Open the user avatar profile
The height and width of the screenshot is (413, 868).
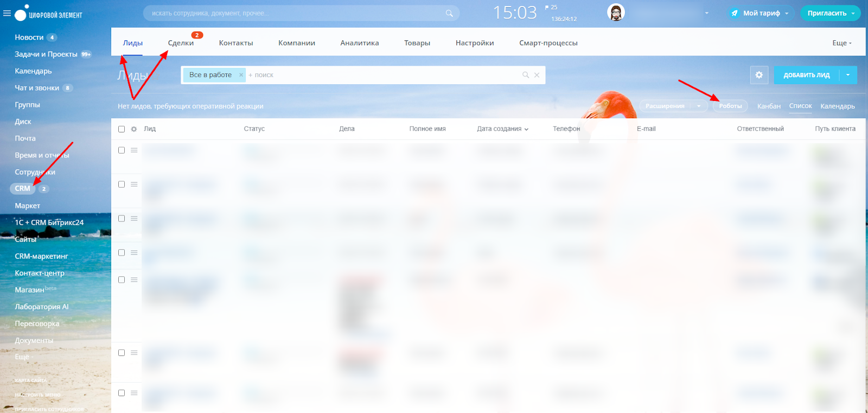pos(616,12)
